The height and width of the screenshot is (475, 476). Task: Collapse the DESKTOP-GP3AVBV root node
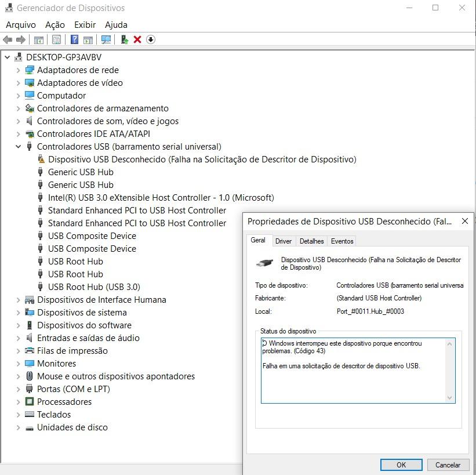tap(8, 57)
